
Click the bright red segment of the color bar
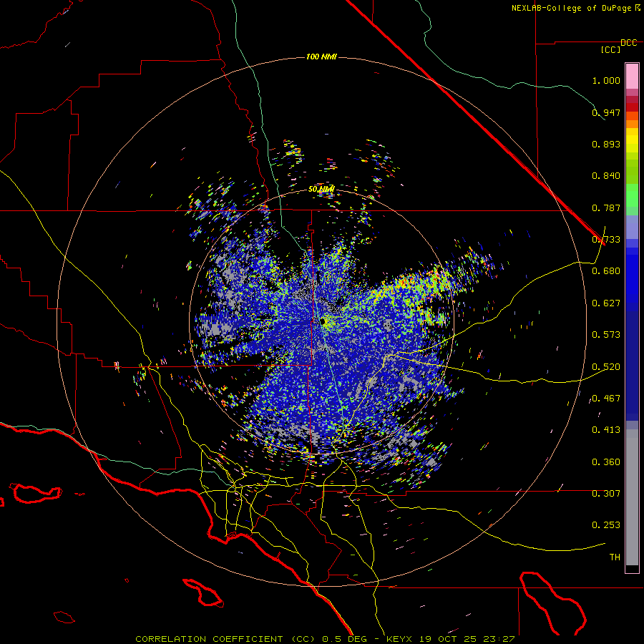pyautogui.click(x=632, y=107)
